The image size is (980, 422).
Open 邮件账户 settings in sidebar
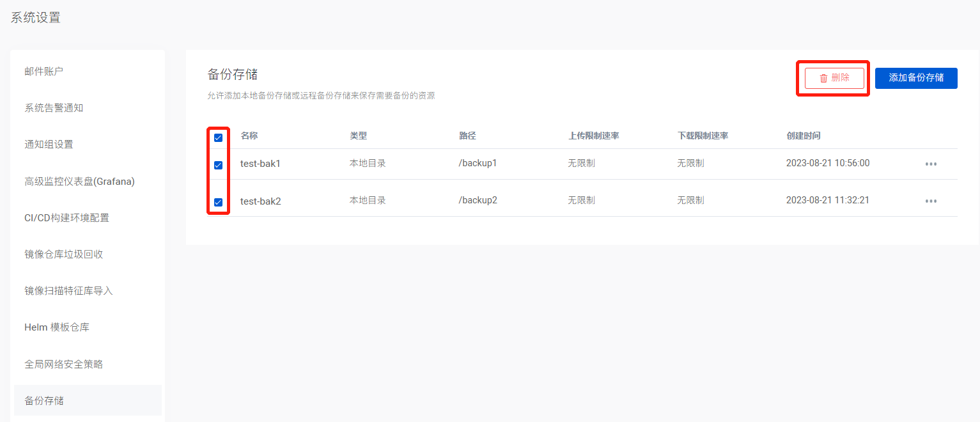coord(44,71)
